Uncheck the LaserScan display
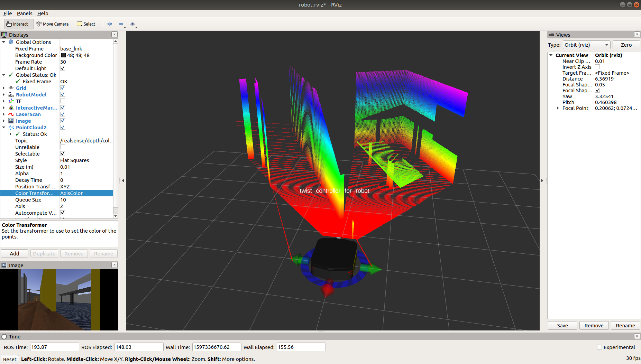Viewport: 641px width, 364px height. coord(63,114)
